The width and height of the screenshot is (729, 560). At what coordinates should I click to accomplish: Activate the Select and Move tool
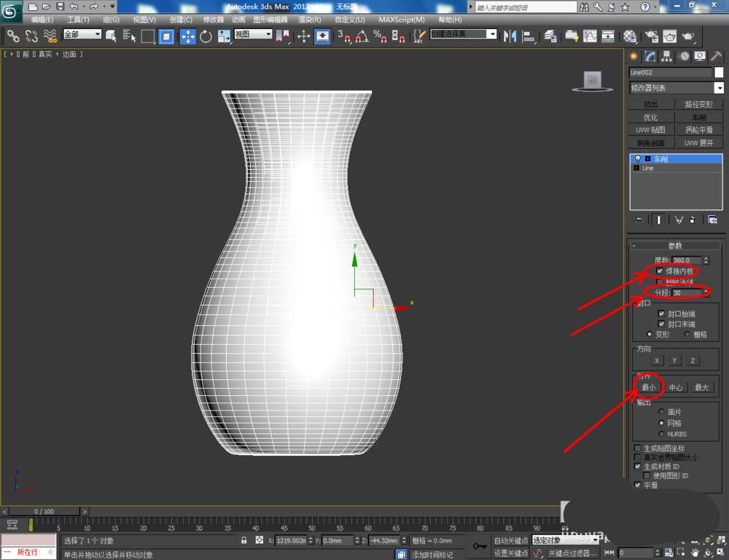point(188,36)
